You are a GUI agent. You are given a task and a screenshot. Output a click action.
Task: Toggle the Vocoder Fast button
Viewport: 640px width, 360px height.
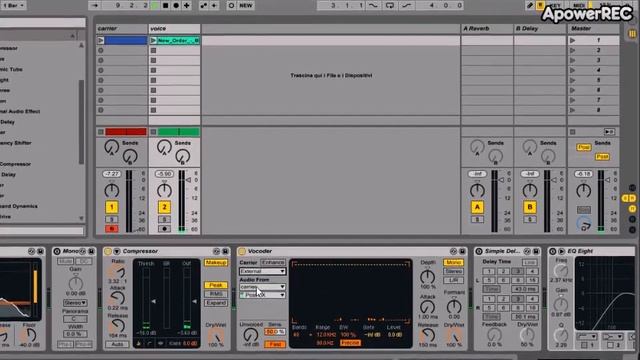(x=275, y=344)
